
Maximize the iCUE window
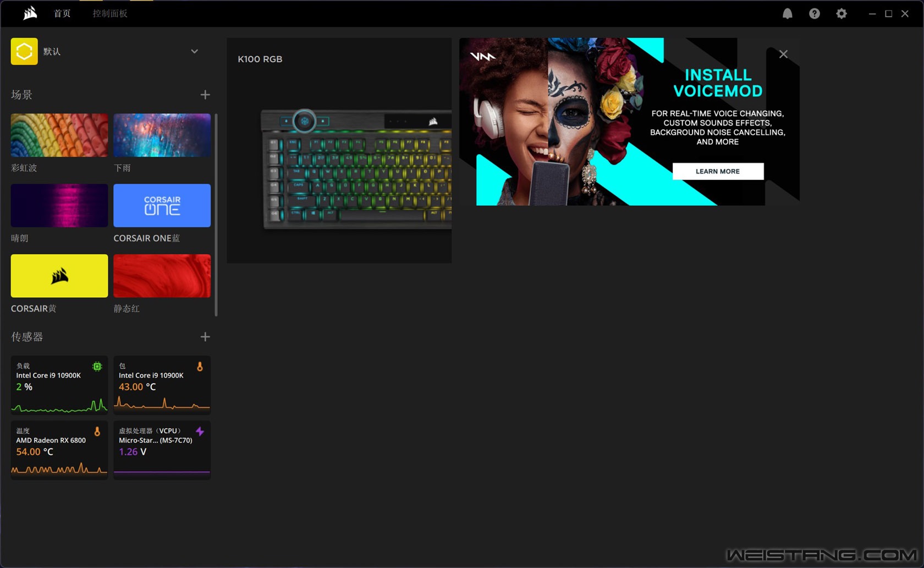coord(889,14)
